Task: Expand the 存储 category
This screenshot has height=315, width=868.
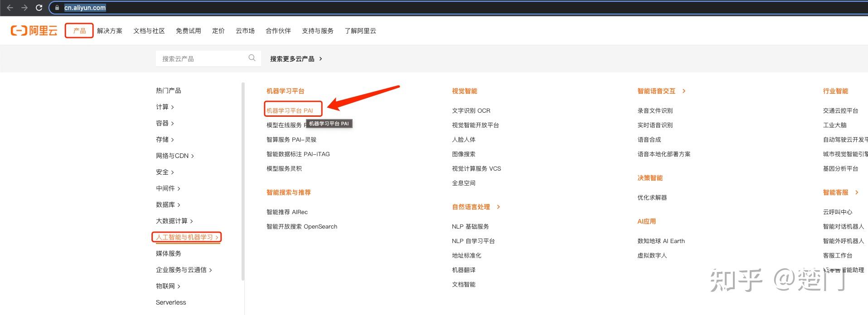Action: click(165, 139)
